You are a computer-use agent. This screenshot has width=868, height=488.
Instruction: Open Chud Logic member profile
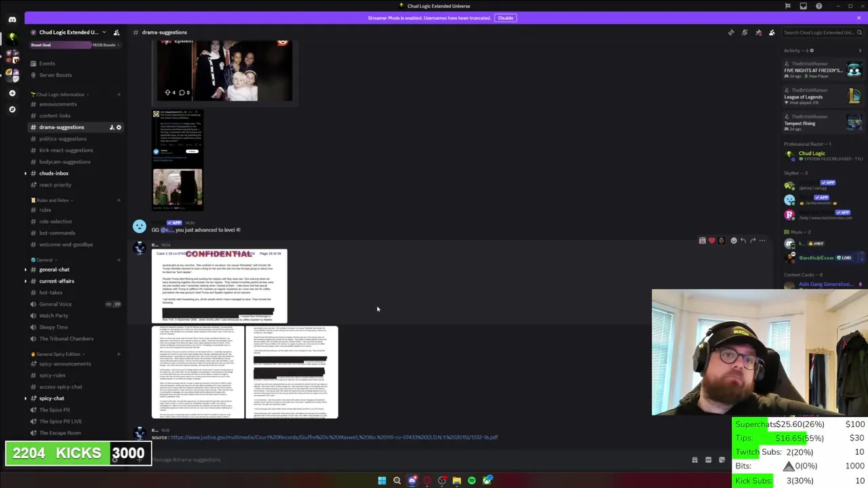pyautogui.click(x=824, y=156)
